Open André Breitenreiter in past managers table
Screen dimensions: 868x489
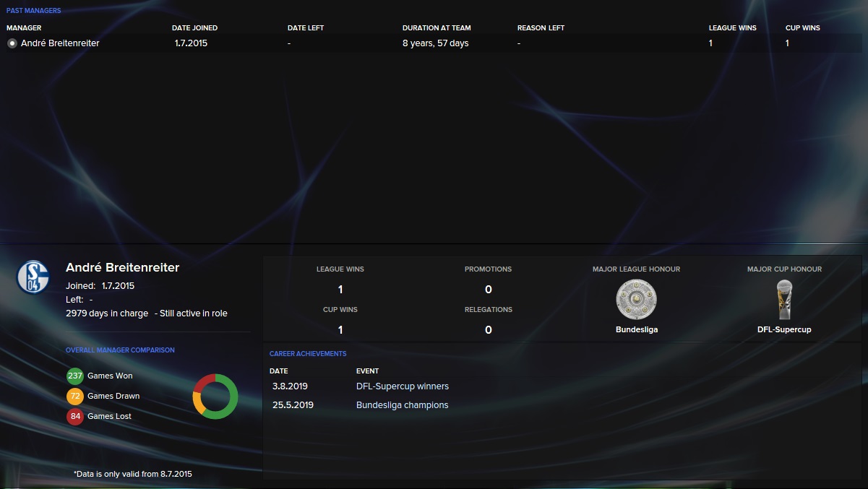click(60, 43)
